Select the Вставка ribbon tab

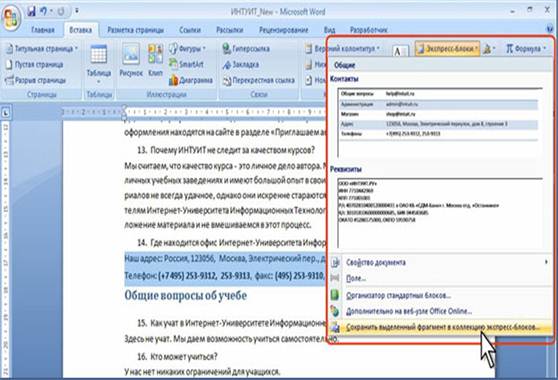(x=81, y=30)
